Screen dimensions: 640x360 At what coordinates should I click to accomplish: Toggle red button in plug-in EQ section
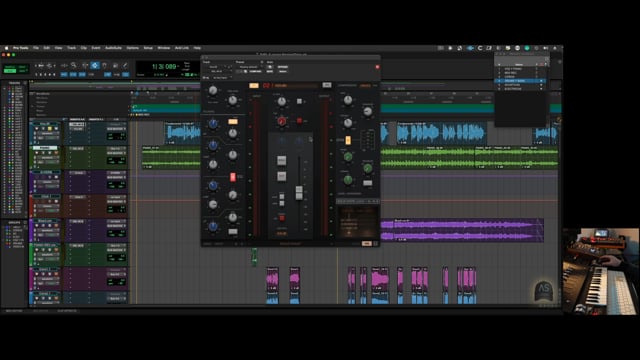click(x=233, y=177)
